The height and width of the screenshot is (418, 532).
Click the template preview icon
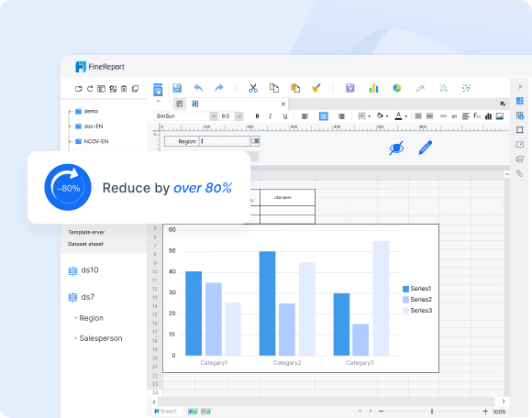point(158,90)
